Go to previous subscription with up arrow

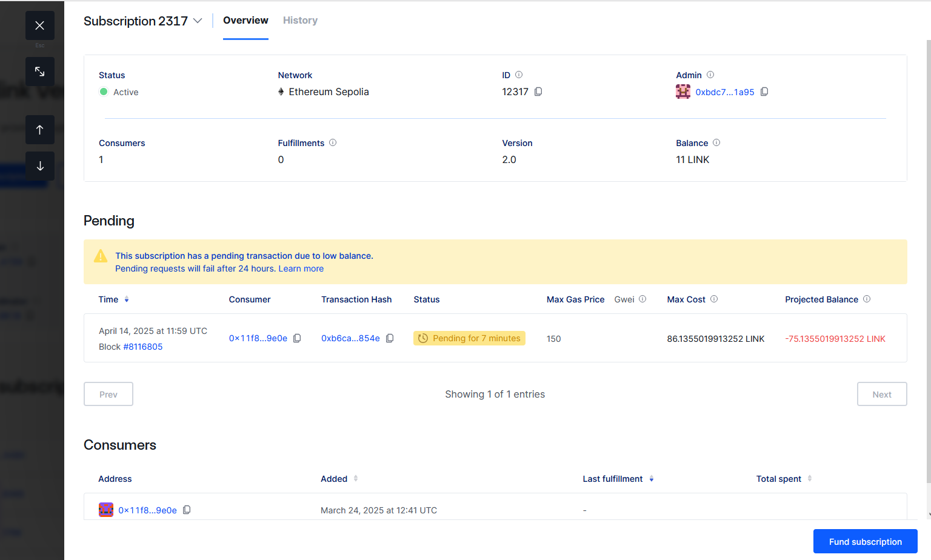(x=40, y=130)
